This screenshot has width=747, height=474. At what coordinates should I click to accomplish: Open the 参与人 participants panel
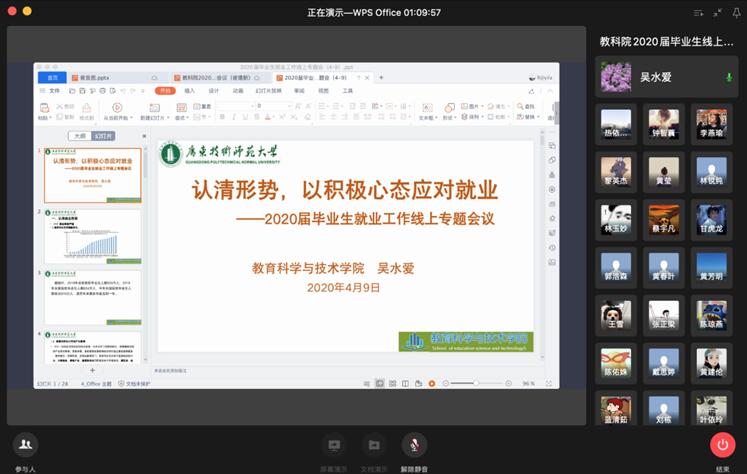26,445
